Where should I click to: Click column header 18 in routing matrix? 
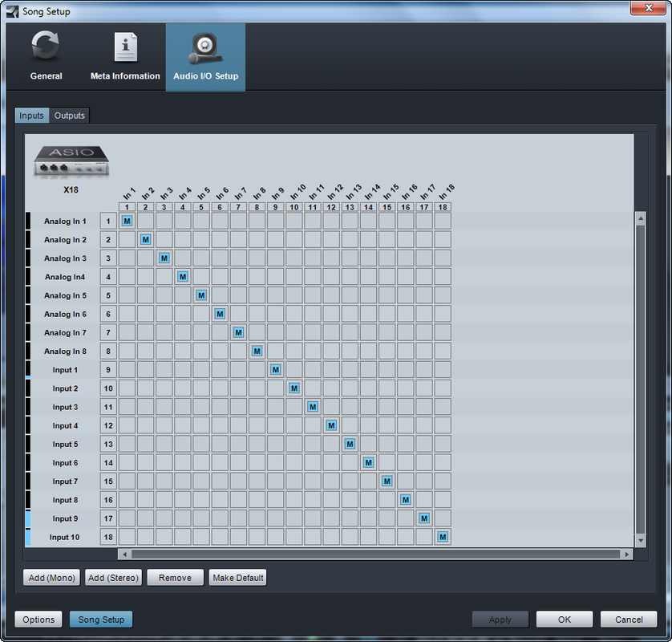(x=443, y=207)
